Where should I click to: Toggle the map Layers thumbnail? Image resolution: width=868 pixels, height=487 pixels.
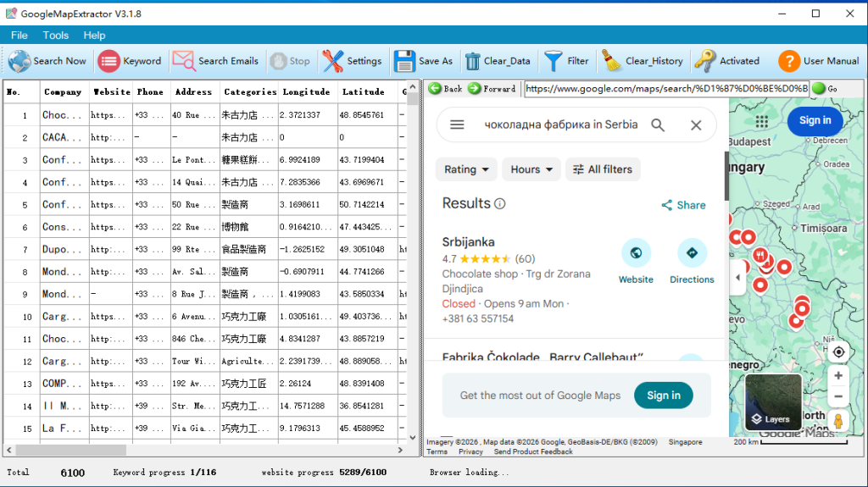coord(773,402)
